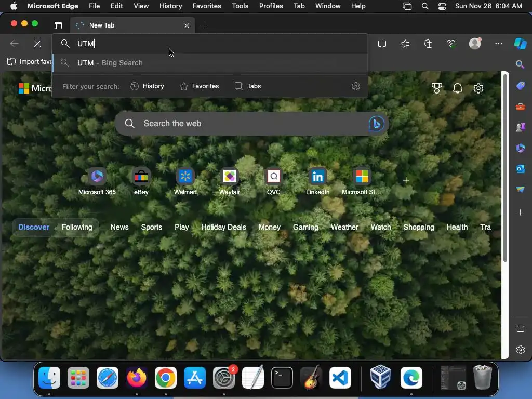Viewport: 532px width, 399px height.
Task: Open the sidebar Tools briefcase icon
Action: tap(521, 107)
